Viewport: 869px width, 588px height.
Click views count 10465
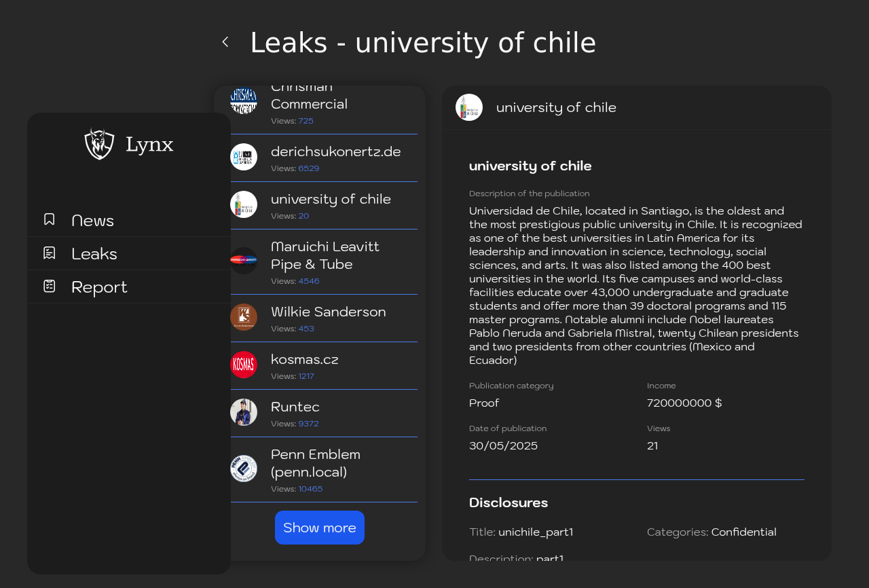pos(310,489)
